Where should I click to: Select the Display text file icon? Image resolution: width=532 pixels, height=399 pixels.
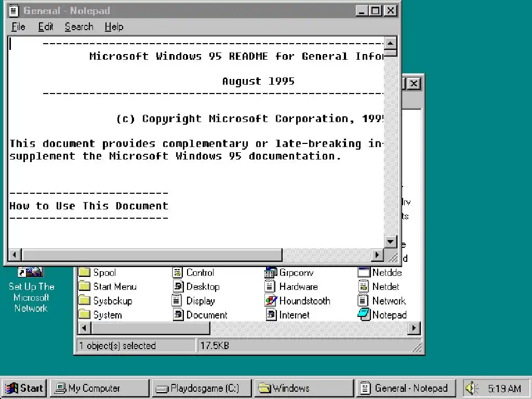[x=177, y=301]
